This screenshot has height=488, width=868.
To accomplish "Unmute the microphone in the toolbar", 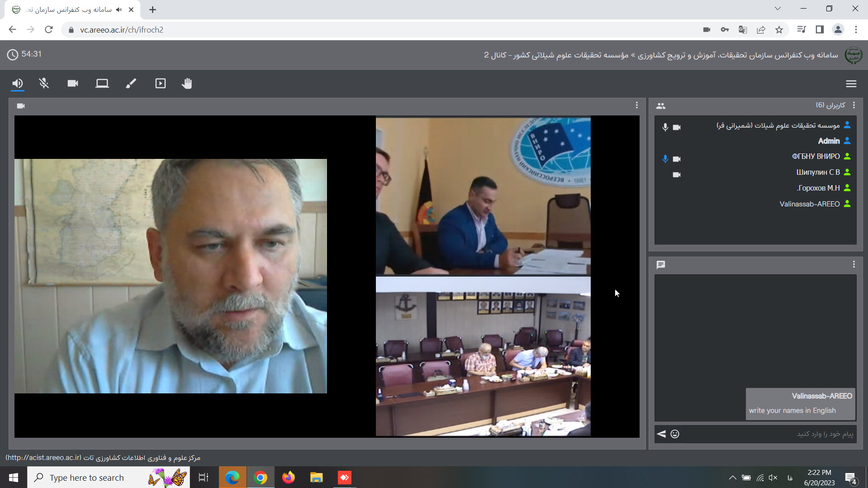I will click(x=44, y=83).
